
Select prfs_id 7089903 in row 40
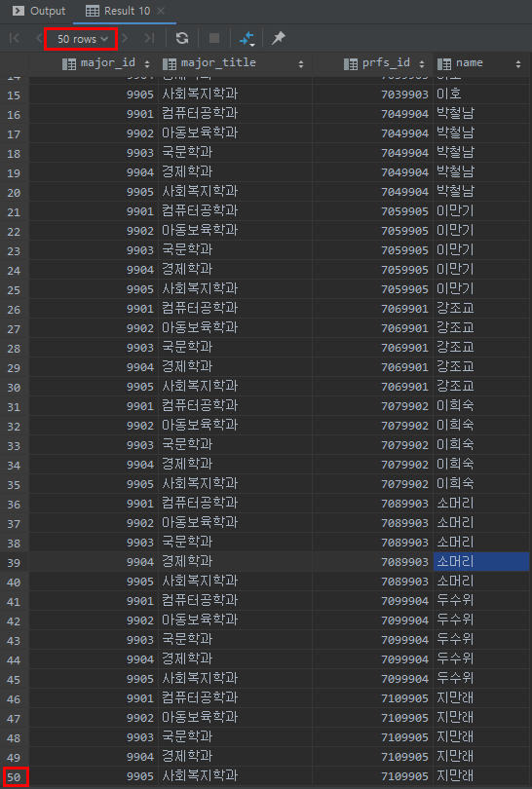(x=372, y=582)
